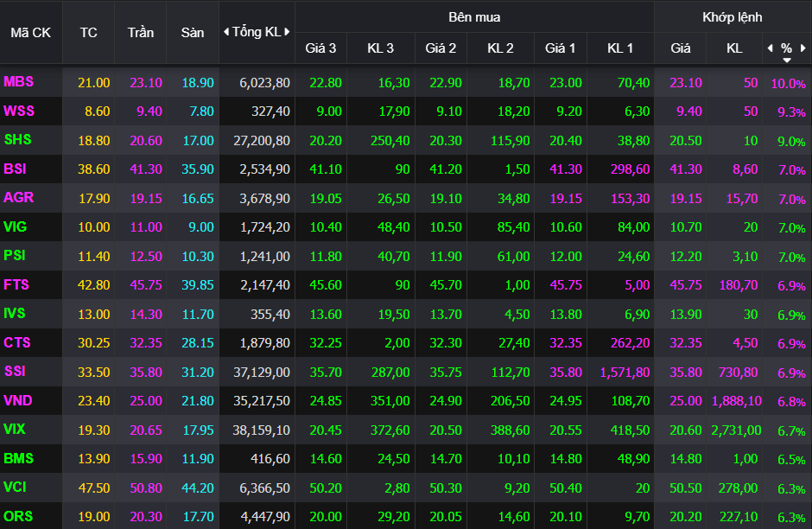The height and width of the screenshot is (529, 812).
Task: Click FTS reference price 42.80
Action: coord(94,285)
